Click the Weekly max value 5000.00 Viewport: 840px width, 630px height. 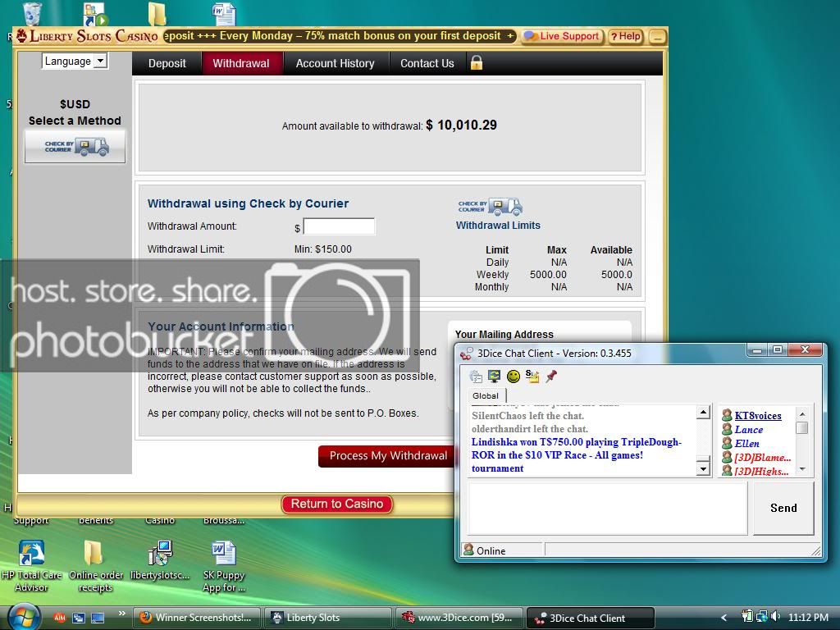pyautogui.click(x=548, y=274)
